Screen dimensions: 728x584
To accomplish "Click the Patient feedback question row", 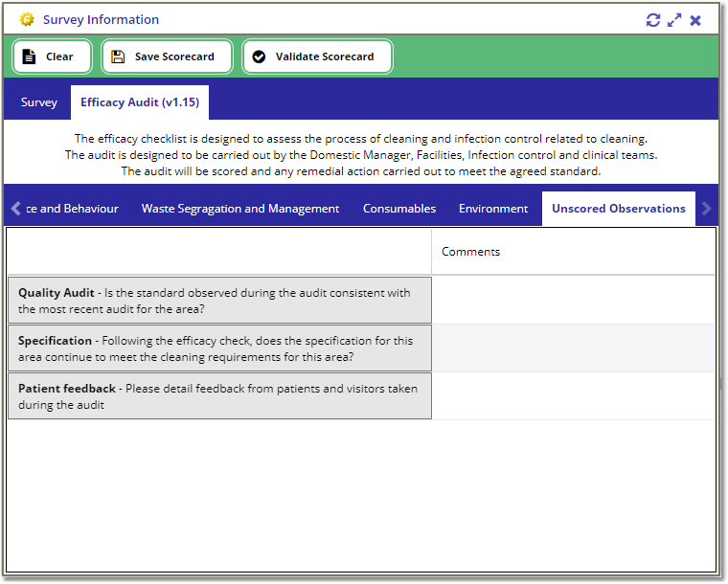I will [219, 396].
